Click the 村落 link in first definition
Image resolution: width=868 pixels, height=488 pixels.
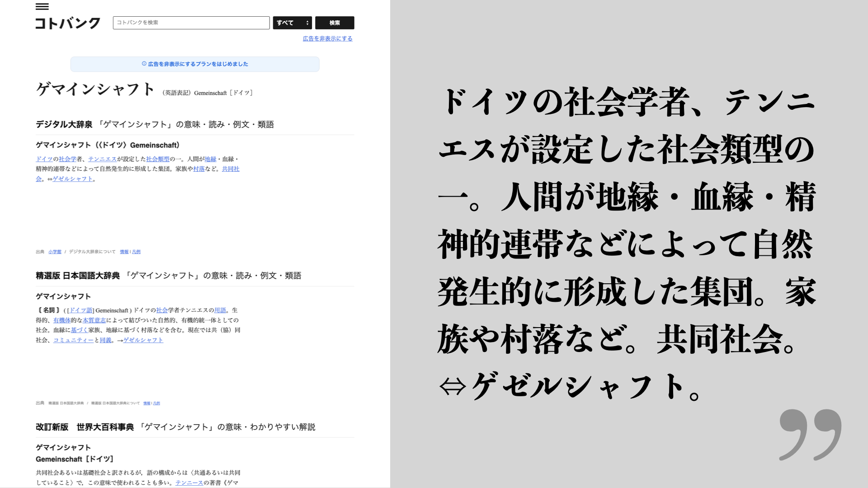[x=199, y=169]
